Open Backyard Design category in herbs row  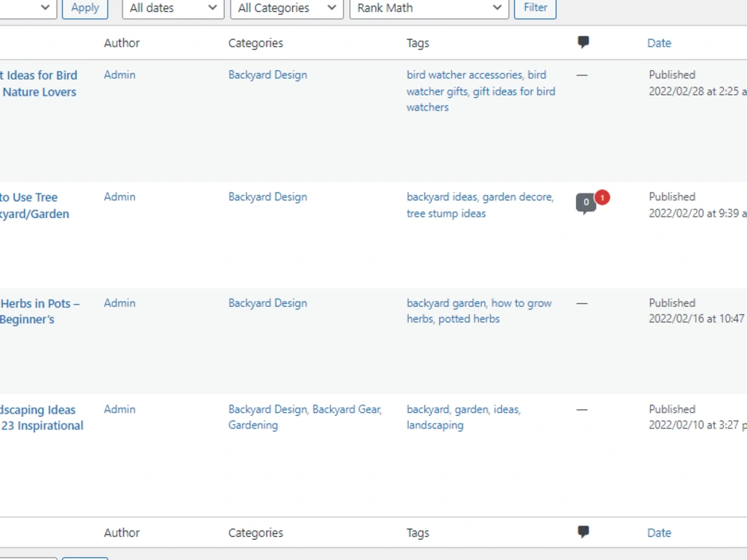point(267,303)
